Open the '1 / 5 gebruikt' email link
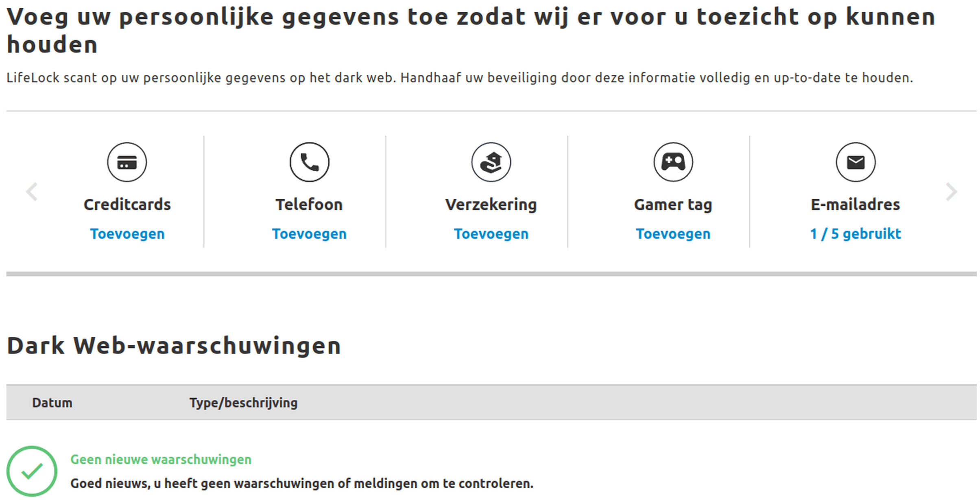The height and width of the screenshot is (500, 980). (855, 234)
